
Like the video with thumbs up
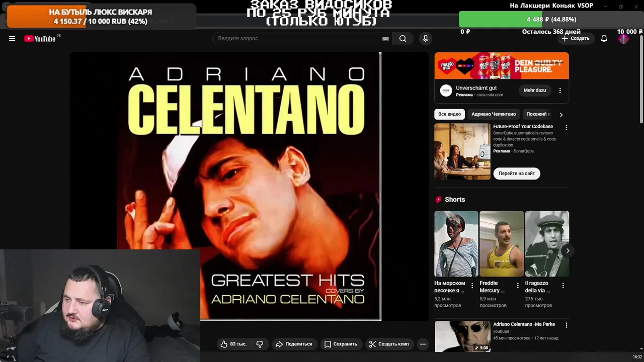[x=233, y=344]
